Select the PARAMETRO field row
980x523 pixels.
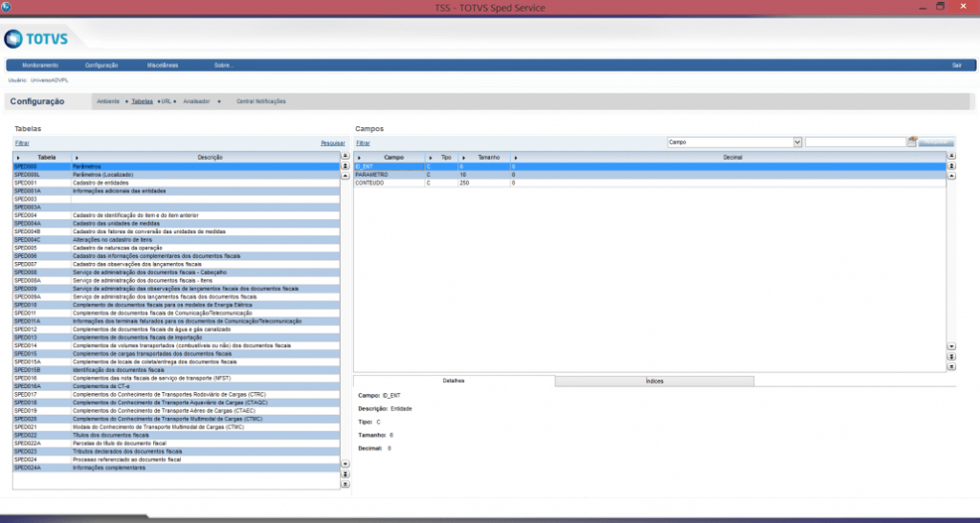click(x=650, y=175)
